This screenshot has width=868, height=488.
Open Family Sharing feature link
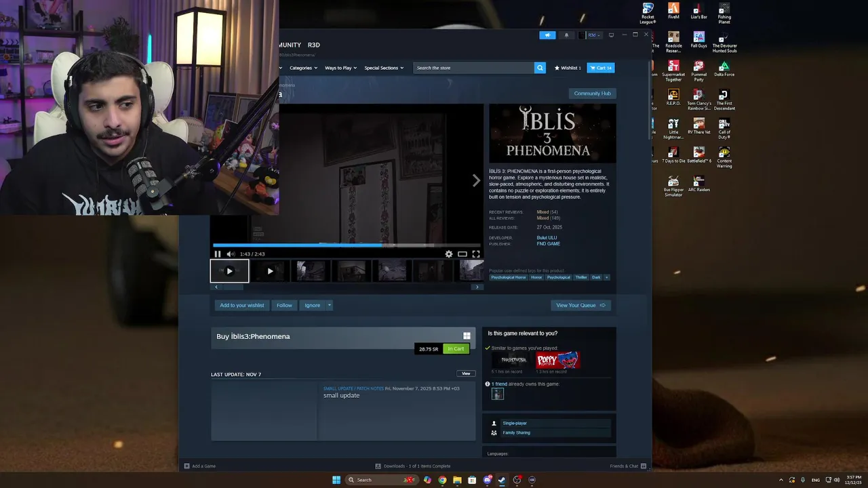(517, 432)
